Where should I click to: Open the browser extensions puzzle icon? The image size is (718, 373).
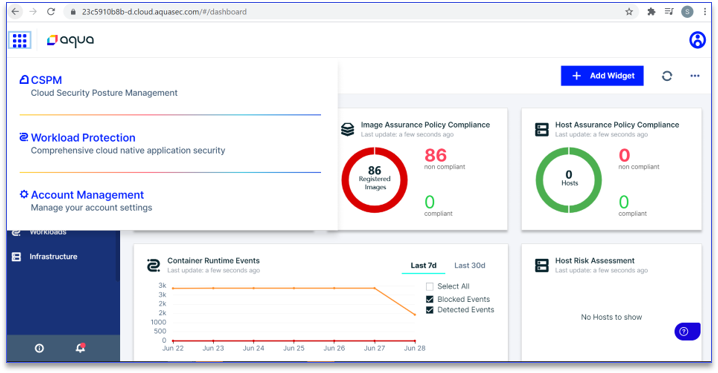point(651,12)
